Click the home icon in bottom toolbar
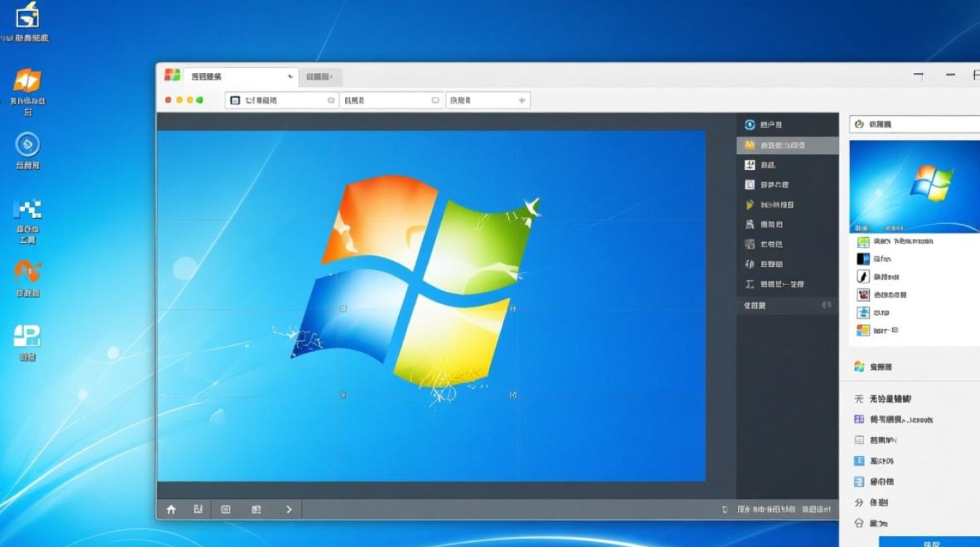 171,510
